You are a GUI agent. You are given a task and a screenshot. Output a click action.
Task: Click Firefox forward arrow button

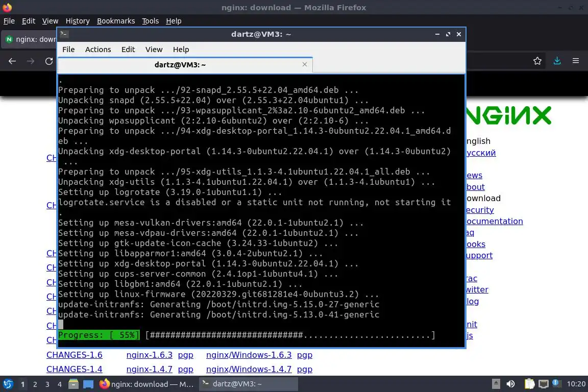31,61
